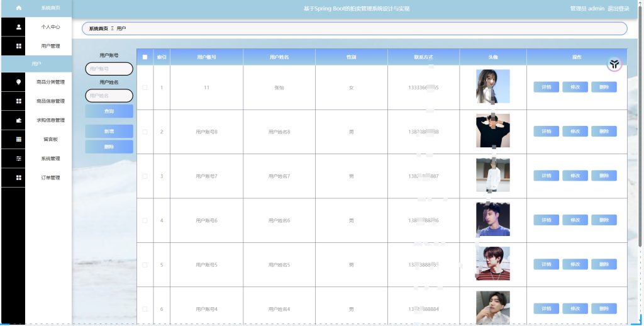Click 删除 for user 张怡
This screenshot has height=326, width=644.
pos(604,87)
